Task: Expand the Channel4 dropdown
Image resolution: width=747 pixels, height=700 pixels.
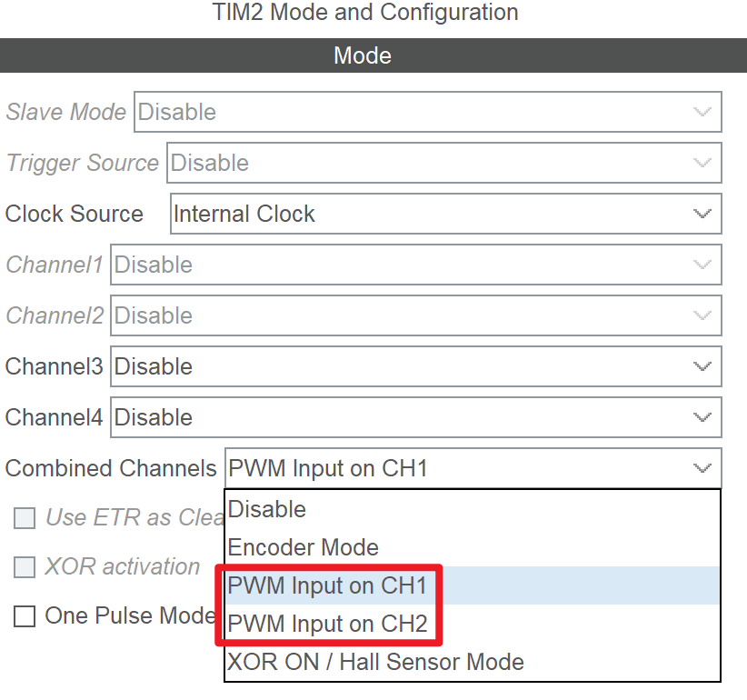Action: coord(415,417)
